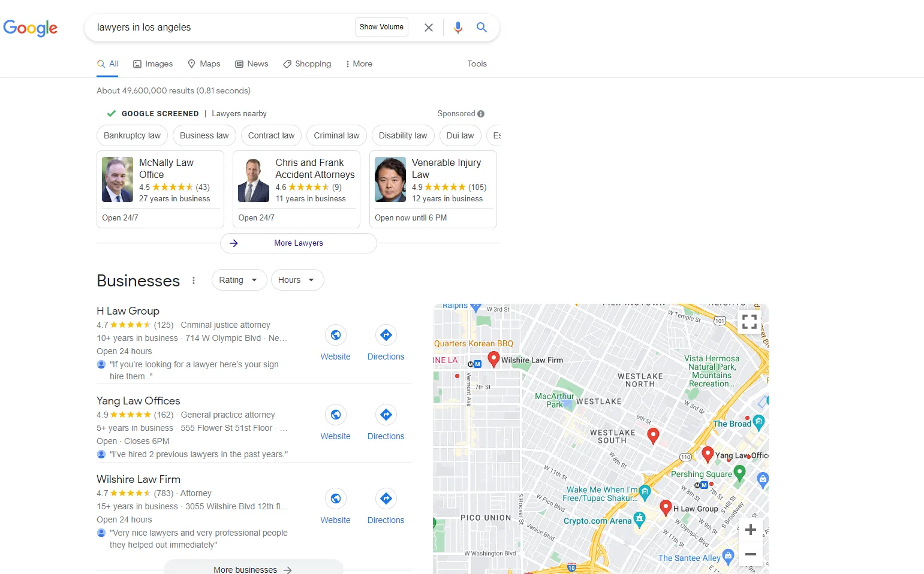Click the Show Volume button
The height and width of the screenshot is (574, 924).
(381, 27)
